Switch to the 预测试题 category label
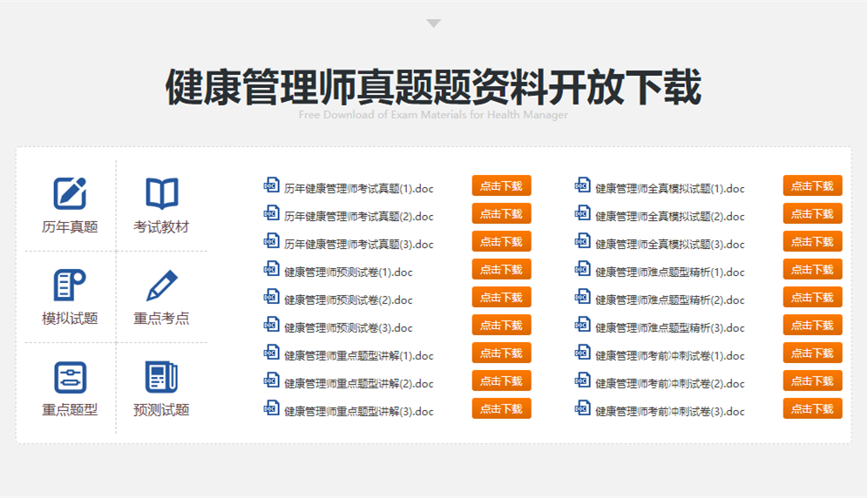This screenshot has height=498, width=868. (x=161, y=410)
